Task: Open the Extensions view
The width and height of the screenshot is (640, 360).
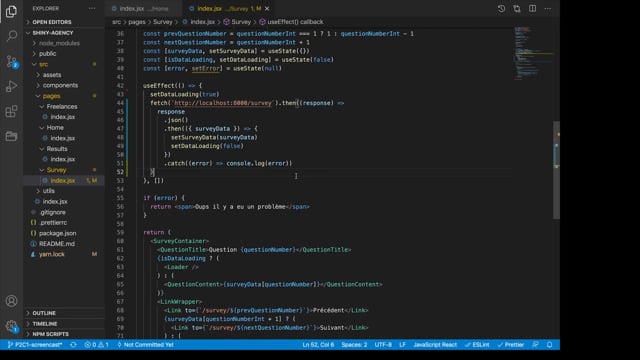Action: pos(11,111)
